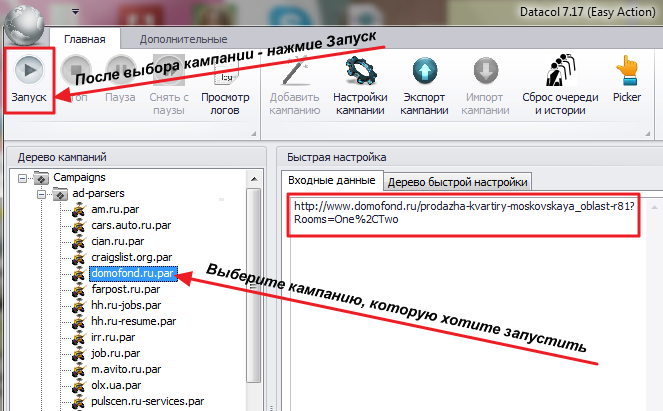Select am.ru.par campaign
The height and width of the screenshot is (411, 663).
pyautogui.click(x=115, y=209)
